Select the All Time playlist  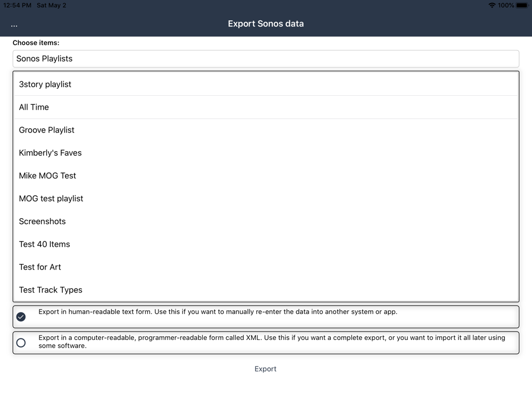click(x=265, y=107)
